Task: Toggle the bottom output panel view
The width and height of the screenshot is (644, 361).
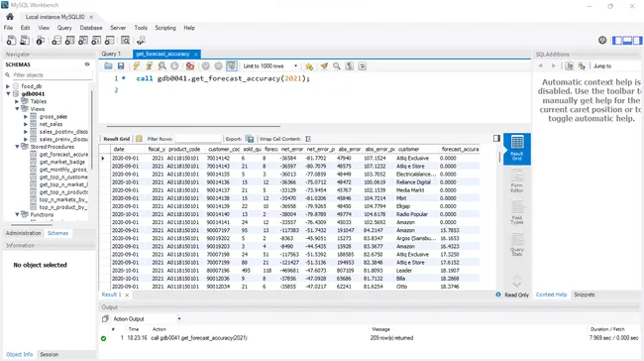Action: click(x=627, y=40)
